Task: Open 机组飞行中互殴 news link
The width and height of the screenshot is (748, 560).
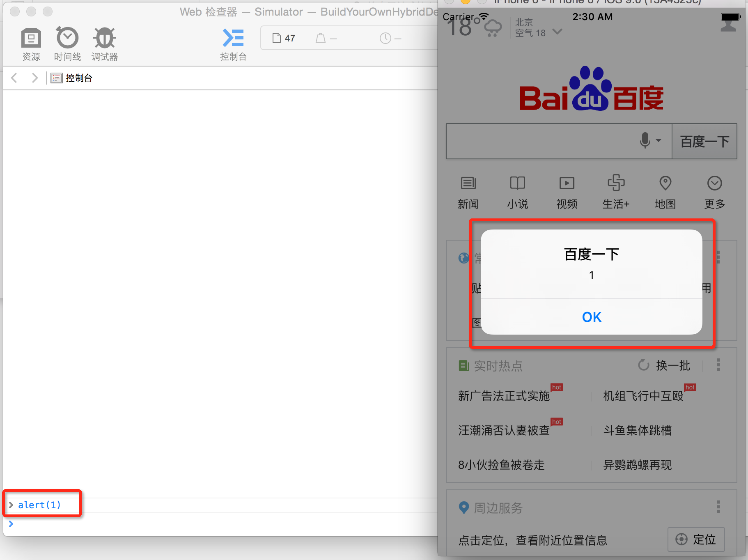Action: 643,396
